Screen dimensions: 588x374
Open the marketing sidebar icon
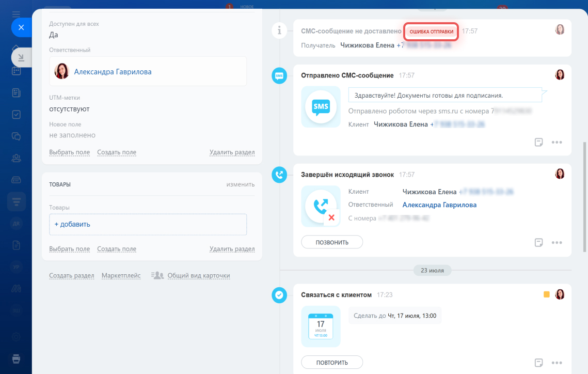click(16, 289)
